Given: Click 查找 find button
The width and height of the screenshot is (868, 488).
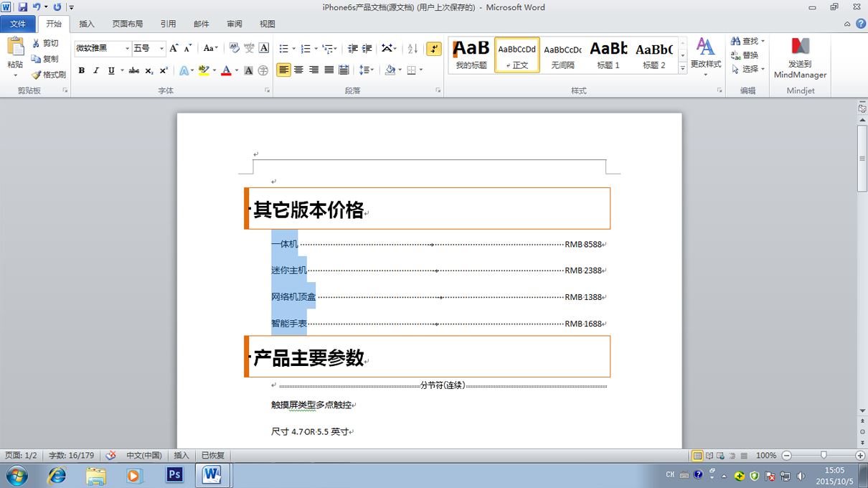Looking at the screenshot, I should point(748,41).
